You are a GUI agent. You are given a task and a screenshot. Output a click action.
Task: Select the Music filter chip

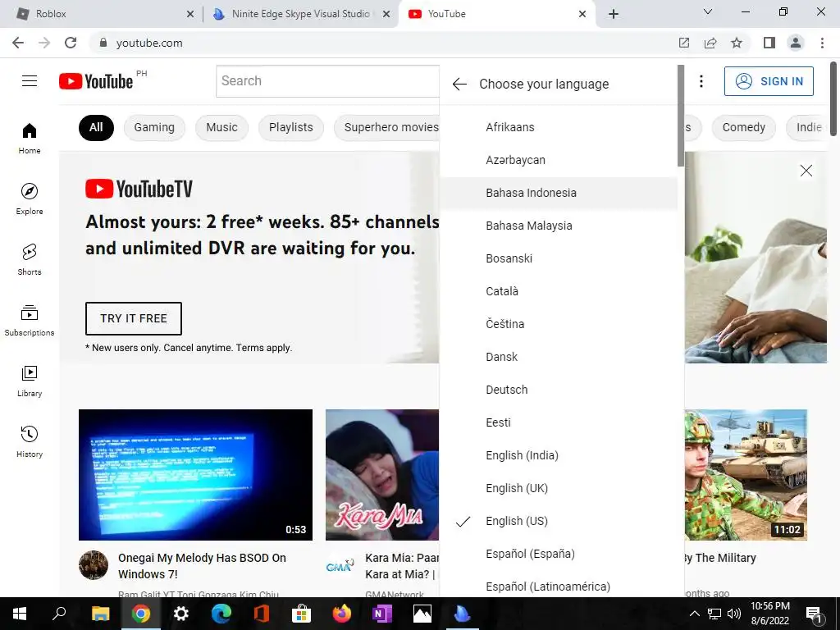click(221, 127)
